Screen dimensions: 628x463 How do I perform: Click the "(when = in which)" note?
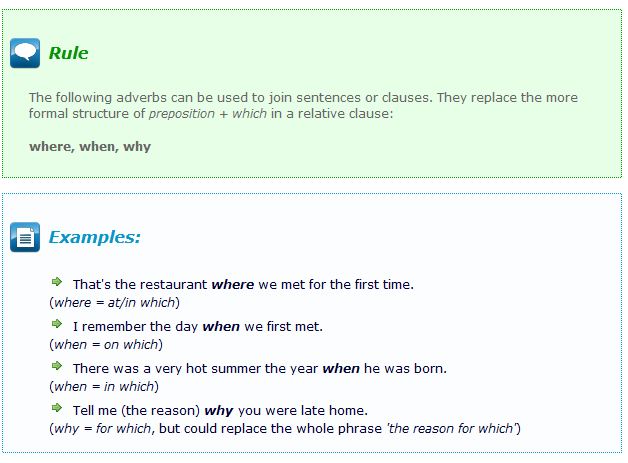pyautogui.click(x=103, y=386)
